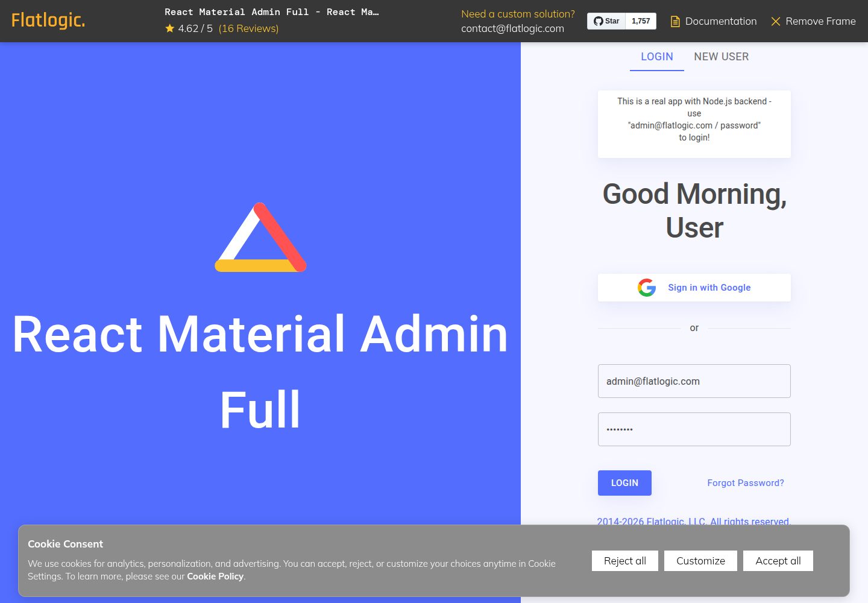This screenshot has width=868, height=603.
Task: Click the Flatlogic logo
Action: pos(48,21)
